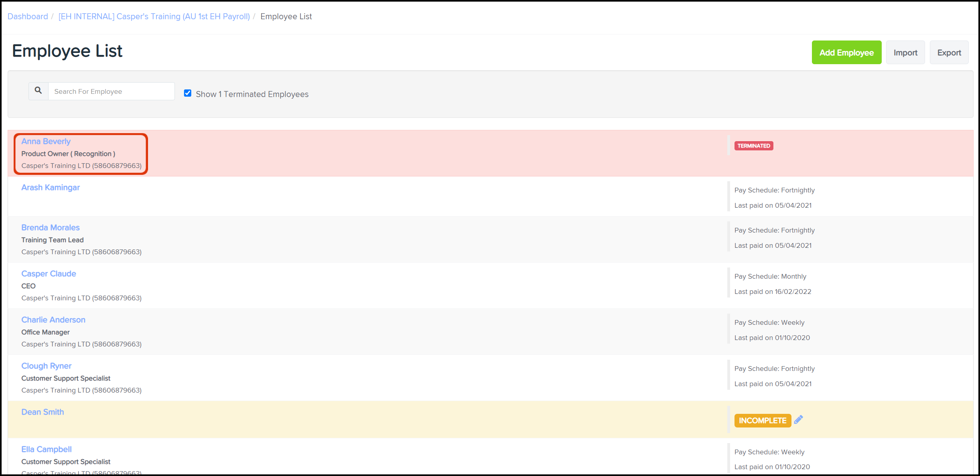Open Casper Claude's profile

49,273
